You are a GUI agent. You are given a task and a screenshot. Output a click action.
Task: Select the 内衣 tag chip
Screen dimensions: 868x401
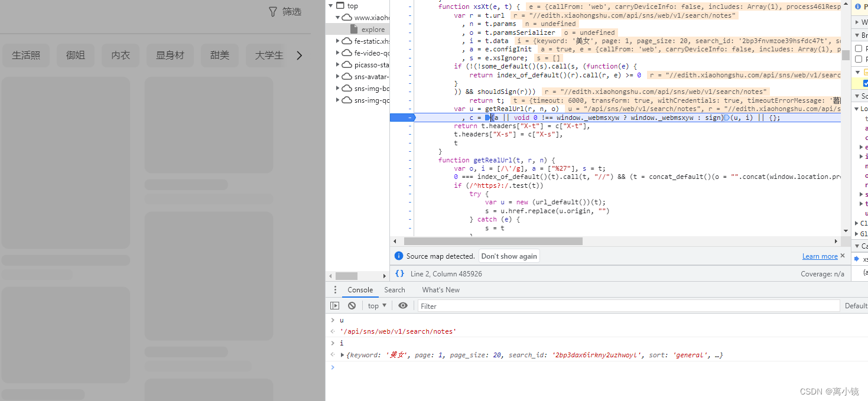point(121,55)
